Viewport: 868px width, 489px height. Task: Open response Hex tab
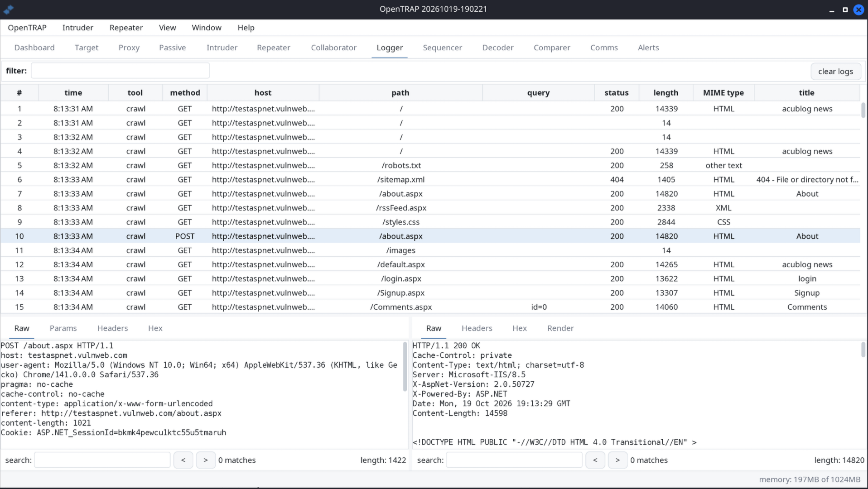coord(520,328)
